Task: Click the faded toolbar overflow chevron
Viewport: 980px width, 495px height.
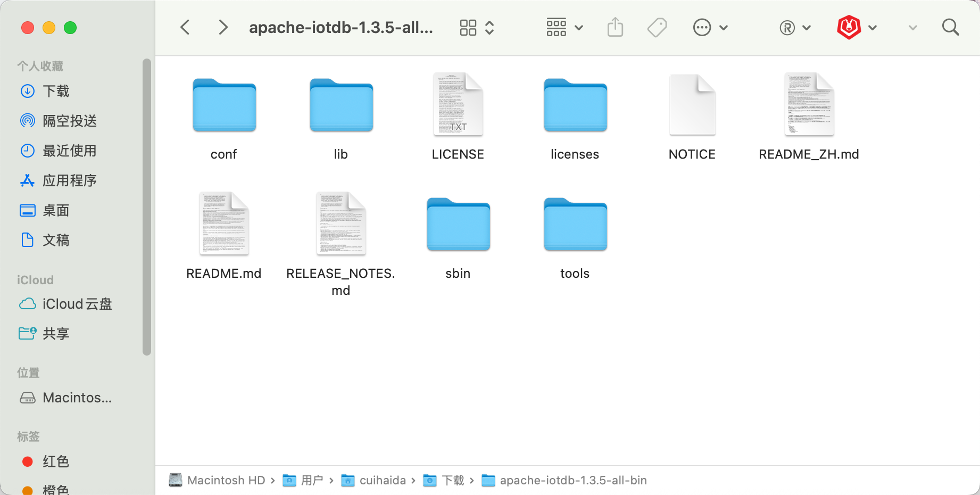Action: pos(912,28)
